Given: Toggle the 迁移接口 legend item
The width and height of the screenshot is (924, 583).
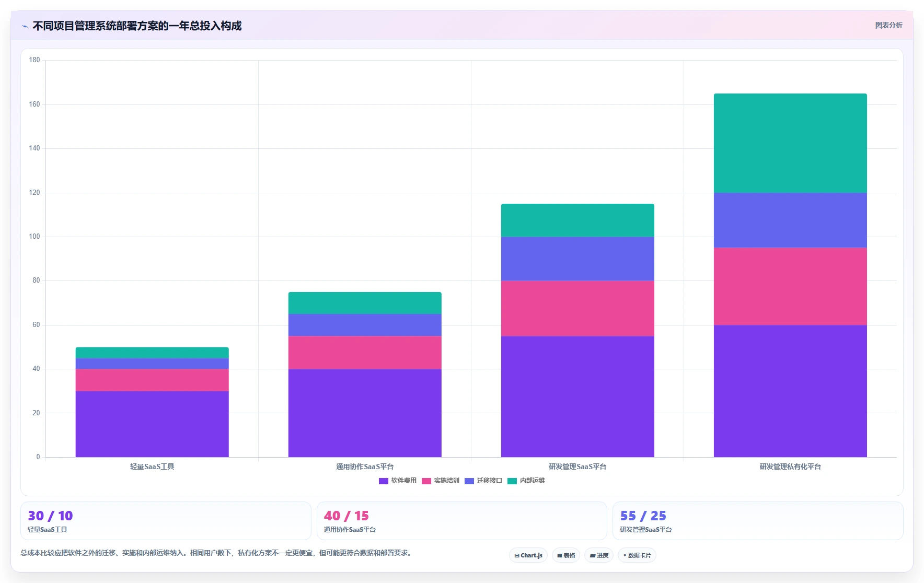Looking at the screenshot, I should [483, 481].
